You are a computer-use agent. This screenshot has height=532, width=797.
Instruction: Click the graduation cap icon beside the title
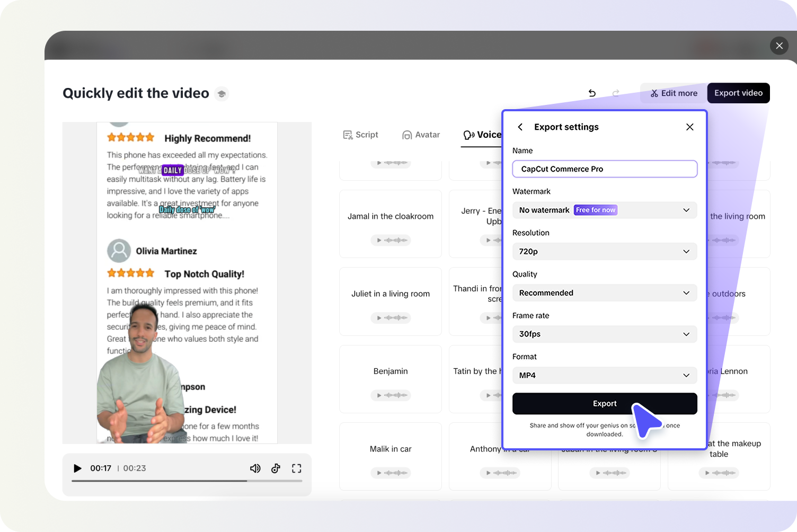coord(222,93)
